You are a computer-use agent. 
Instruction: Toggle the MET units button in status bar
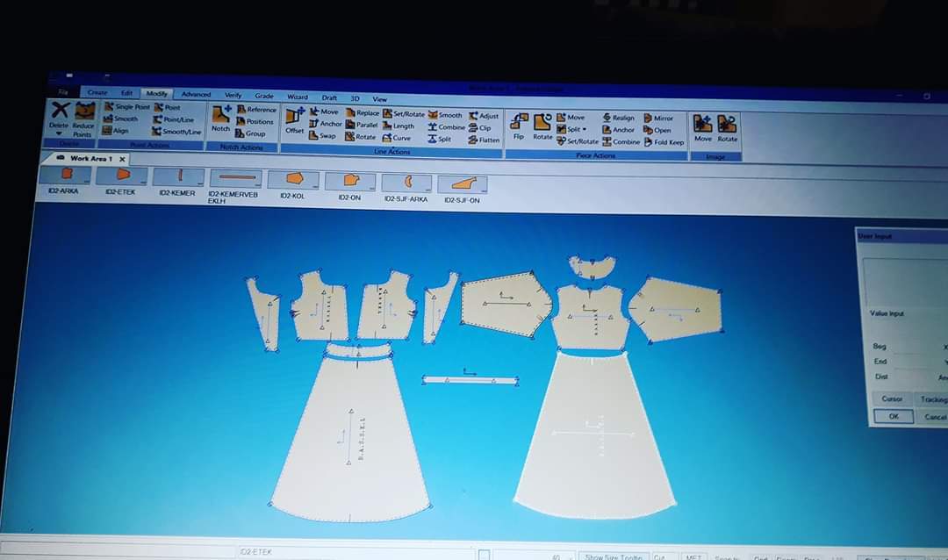tap(693, 556)
